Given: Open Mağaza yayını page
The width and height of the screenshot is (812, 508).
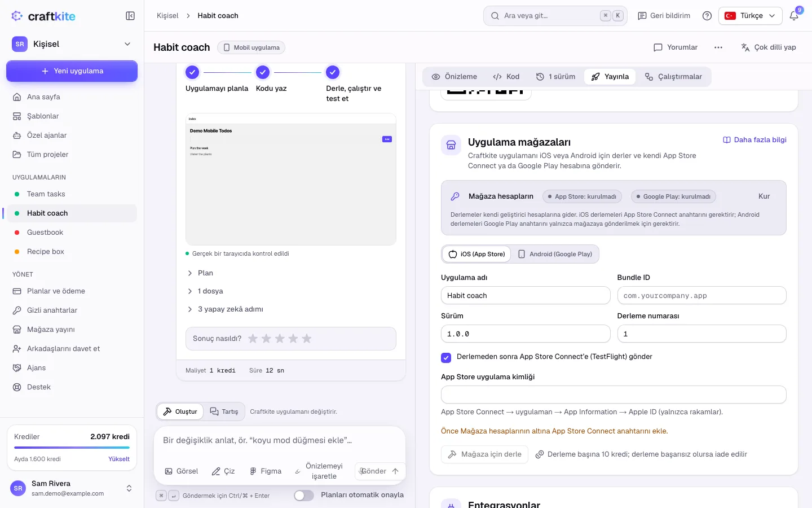Looking at the screenshot, I should point(72,330).
